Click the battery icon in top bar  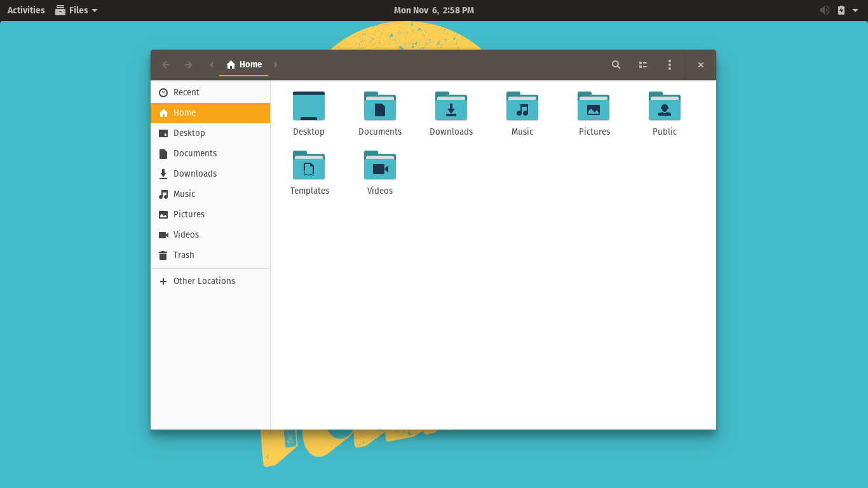point(841,10)
